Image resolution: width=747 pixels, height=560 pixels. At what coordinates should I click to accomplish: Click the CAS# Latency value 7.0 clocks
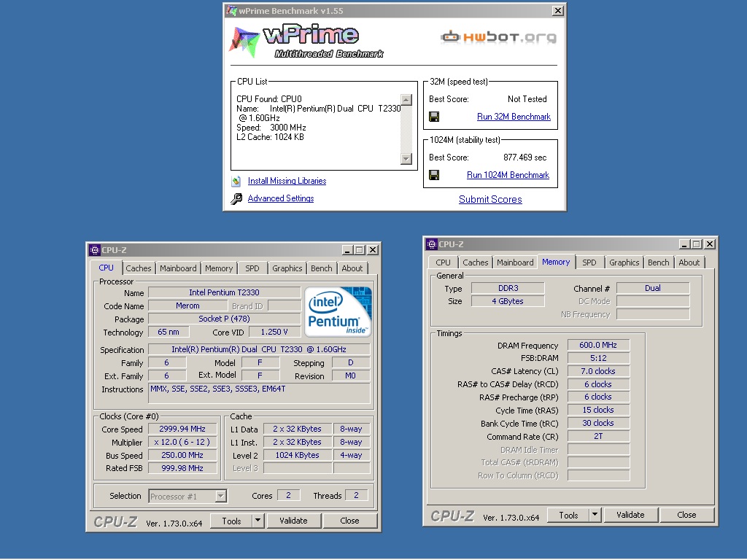click(598, 371)
